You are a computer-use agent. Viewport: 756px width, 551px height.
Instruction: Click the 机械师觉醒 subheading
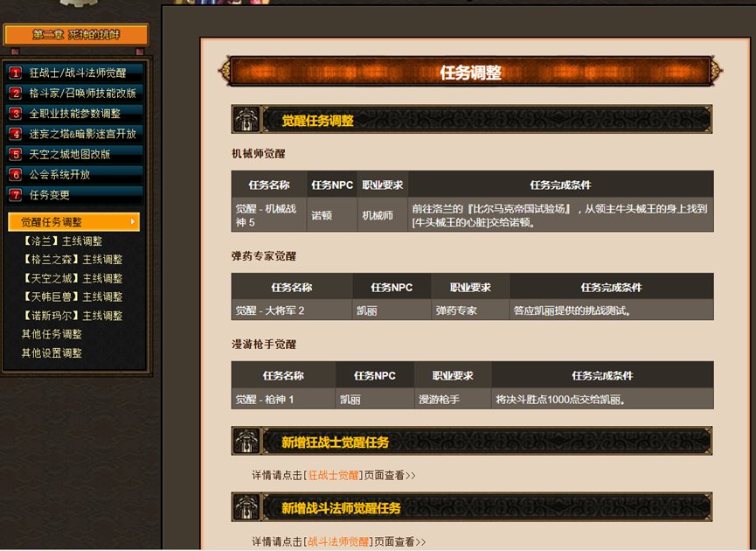259,154
